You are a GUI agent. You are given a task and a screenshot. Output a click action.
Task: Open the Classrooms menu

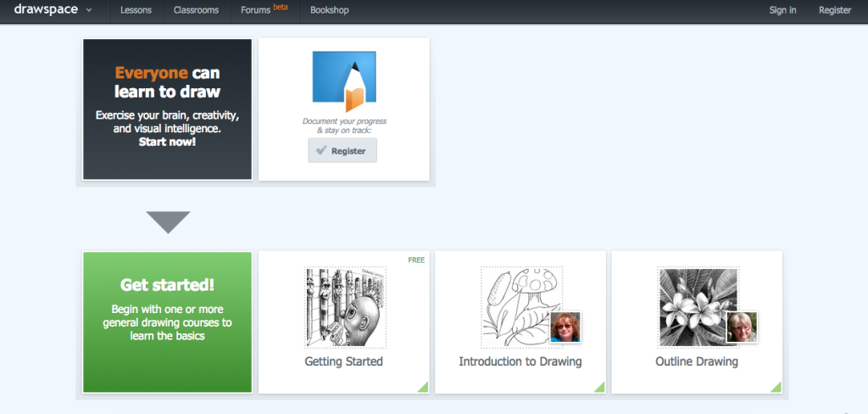click(x=196, y=10)
